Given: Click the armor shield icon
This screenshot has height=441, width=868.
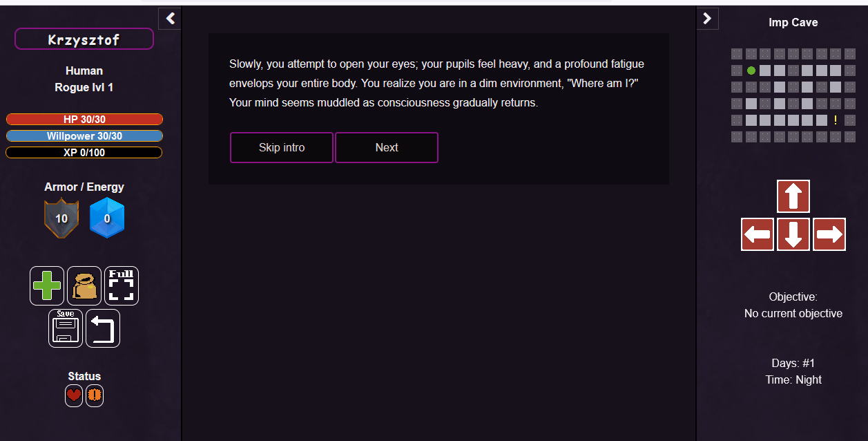Looking at the screenshot, I should click(61, 218).
